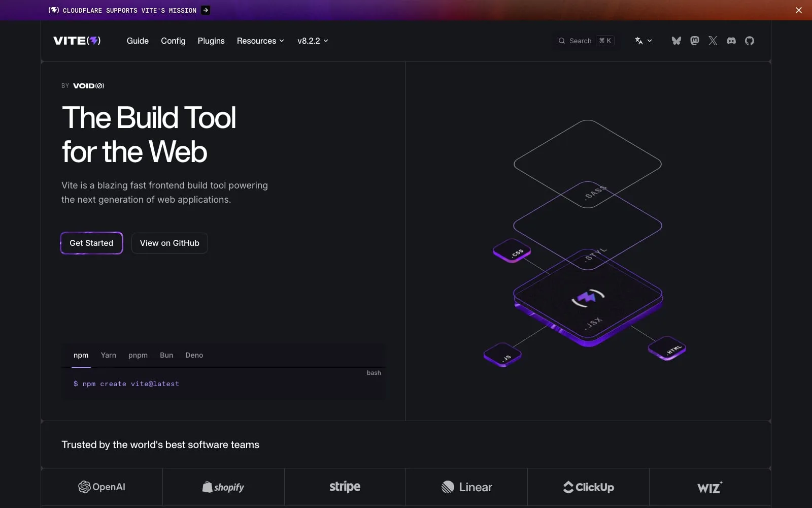This screenshot has width=812, height=508.
Task: Open the Bluesky social link icon
Action: click(676, 41)
